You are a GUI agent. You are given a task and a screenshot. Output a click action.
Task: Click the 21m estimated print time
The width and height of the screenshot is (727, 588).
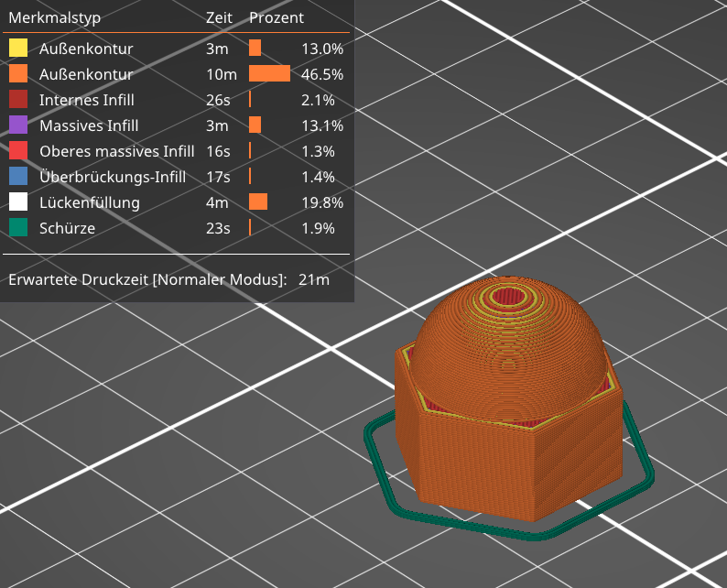click(314, 280)
